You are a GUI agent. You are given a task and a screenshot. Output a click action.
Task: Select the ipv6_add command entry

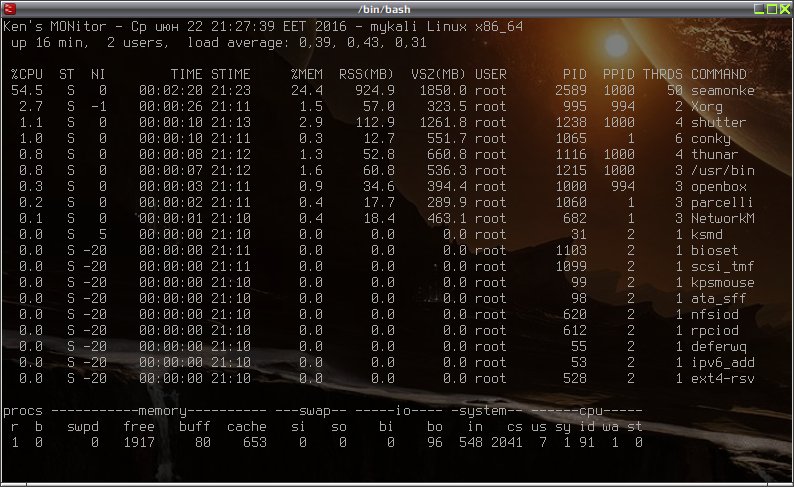(x=723, y=363)
